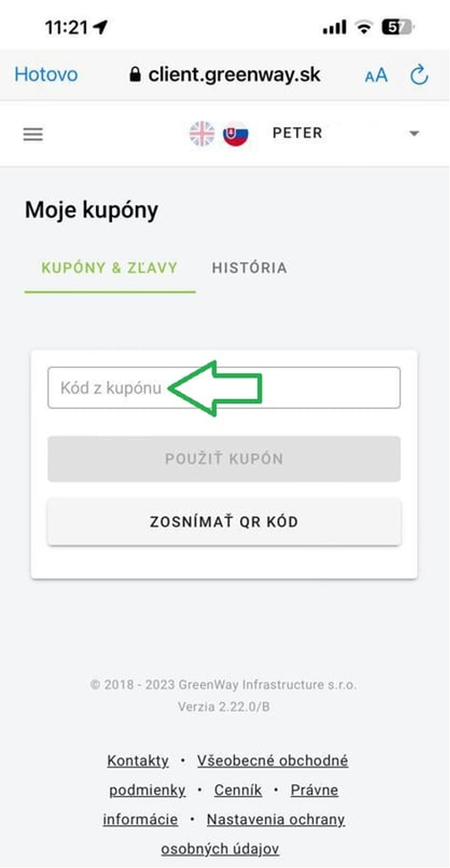Image resolution: width=450 pixels, height=868 pixels.
Task: Tap the client.greenway.sk address bar
Action: (x=234, y=75)
